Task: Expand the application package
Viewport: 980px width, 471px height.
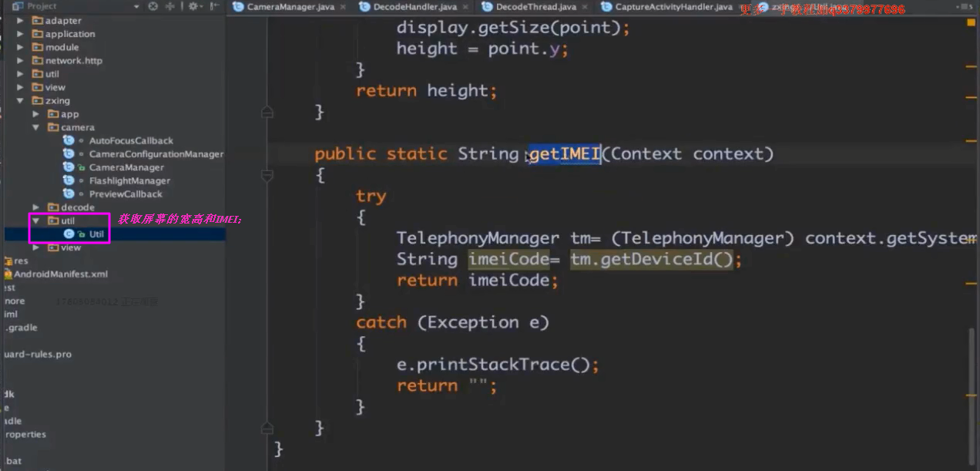Action: point(21,34)
